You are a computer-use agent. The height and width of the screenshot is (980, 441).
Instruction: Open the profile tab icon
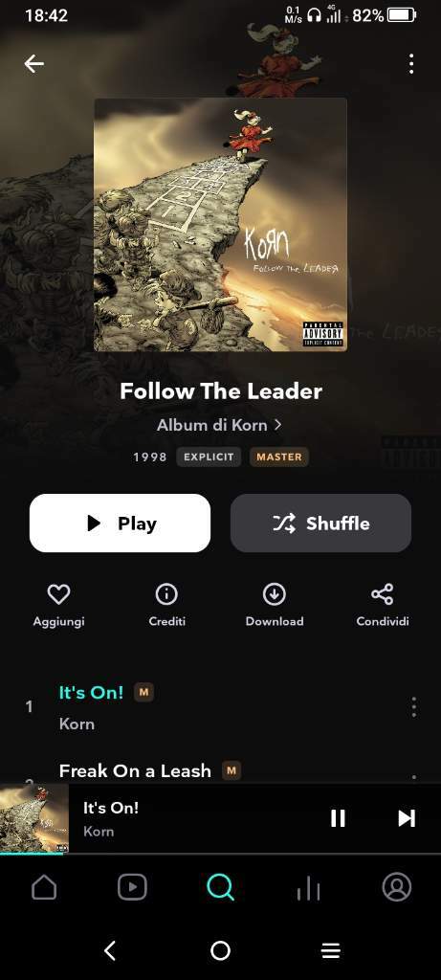(x=397, y=887)
